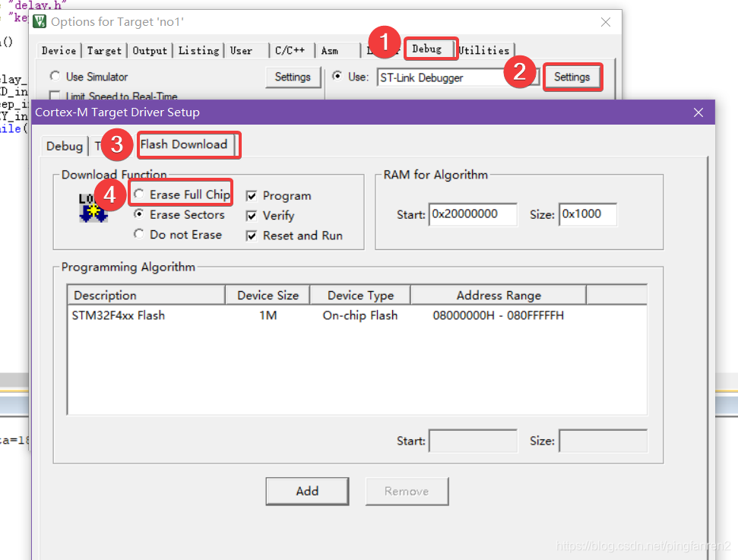738x560 pixels.
Task: Open the Asm tab
Action: coord(329,50)
